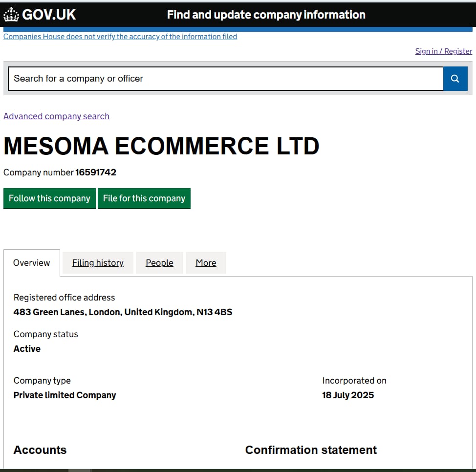Click the Confirmation statement heading
The image size is (476, 472).
(311, 450)
